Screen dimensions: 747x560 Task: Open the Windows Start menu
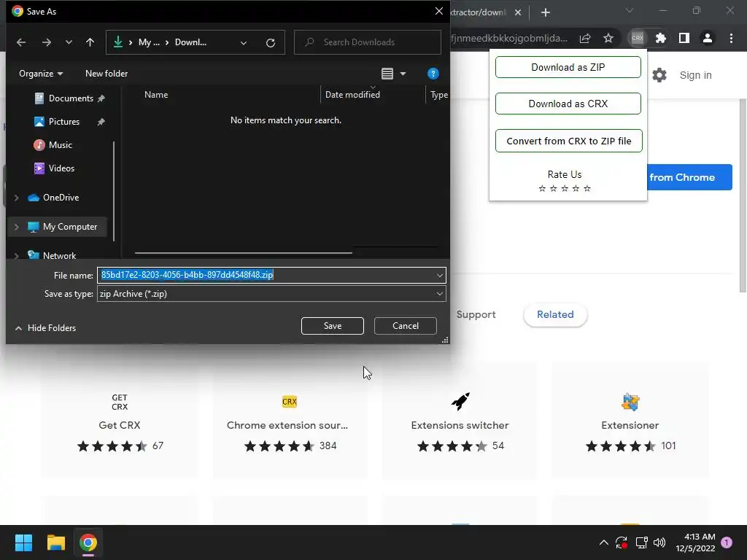pos(23,542)
